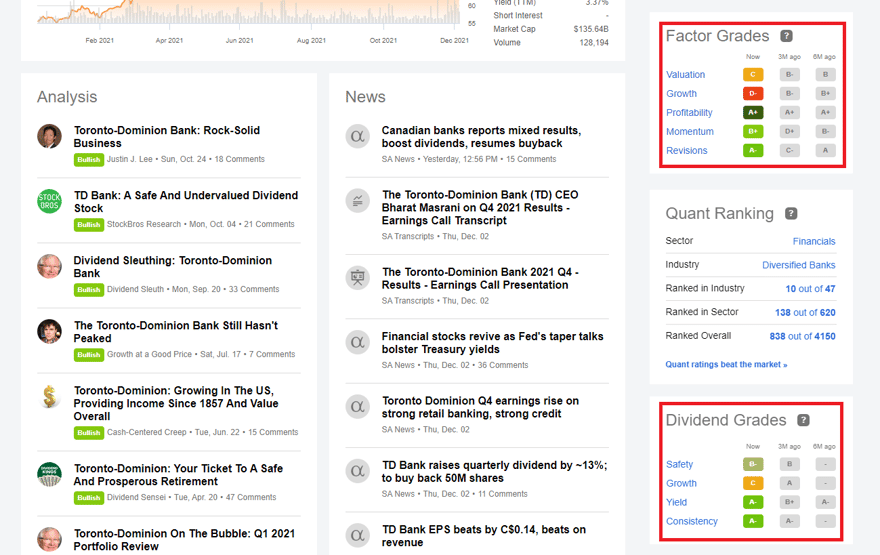The image size is (880, 555).
Task: Click the Revisions current grade A- badge
Action: (753, 150)
